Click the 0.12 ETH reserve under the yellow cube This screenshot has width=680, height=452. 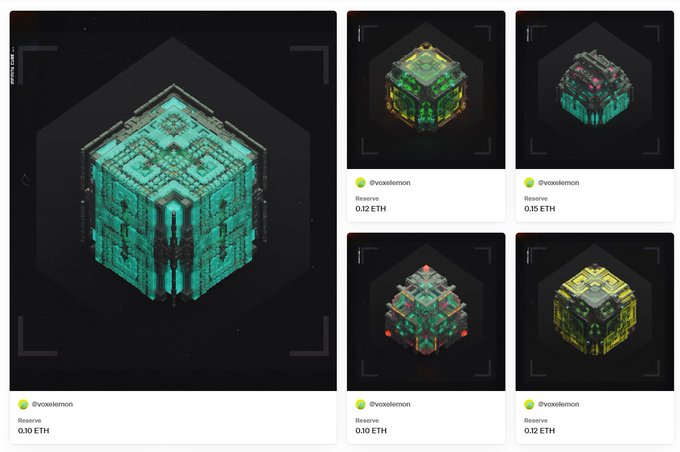[539, 431]
